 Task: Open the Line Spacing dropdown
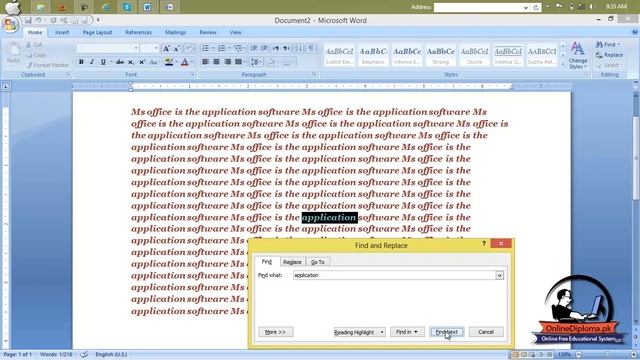(256, 62)
